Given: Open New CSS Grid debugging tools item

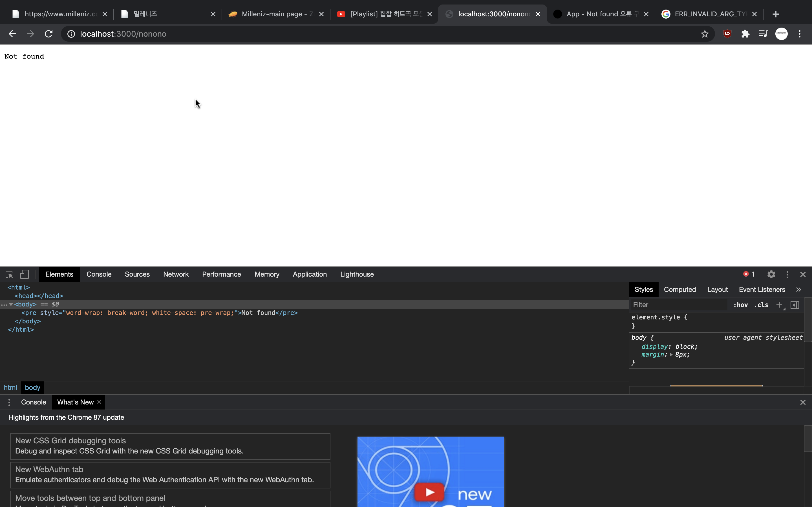Looking at the screenshot, I should click(x=170, y=446).
